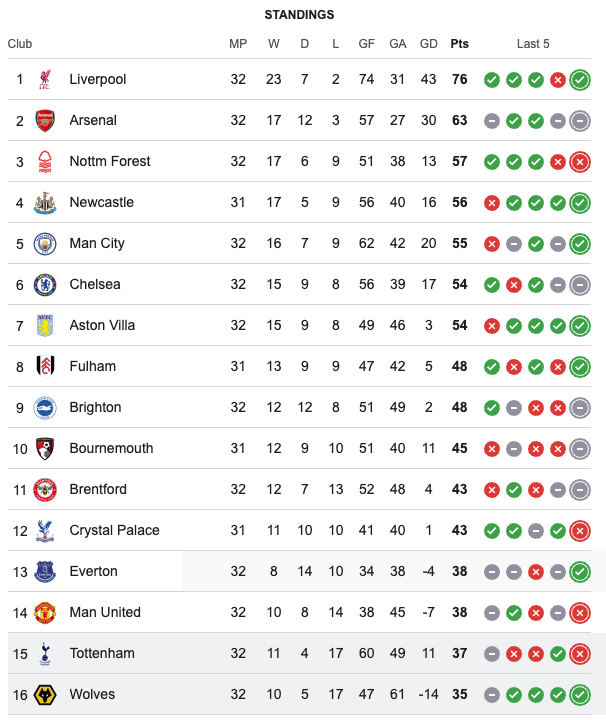Screen dimensions: 606x720
Task: Sort standings by Pts column header
Action: point(460,44)
